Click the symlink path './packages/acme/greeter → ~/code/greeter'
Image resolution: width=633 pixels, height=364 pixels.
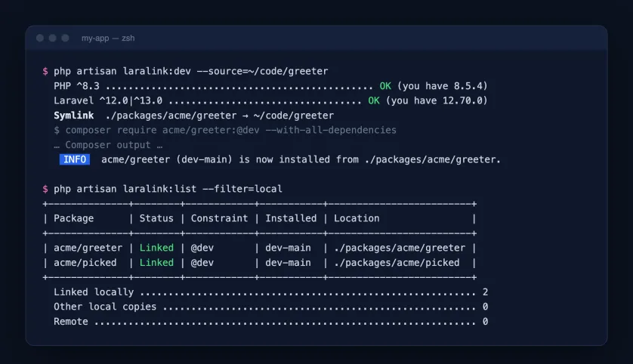(x=220, y=116)
